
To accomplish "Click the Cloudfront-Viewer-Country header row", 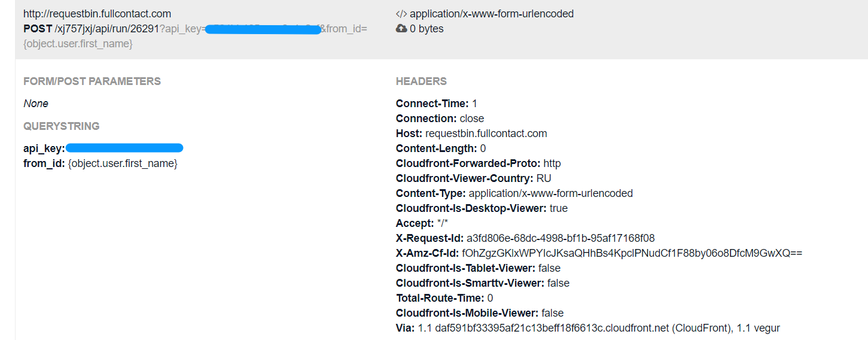I will [x=473, y=178].
